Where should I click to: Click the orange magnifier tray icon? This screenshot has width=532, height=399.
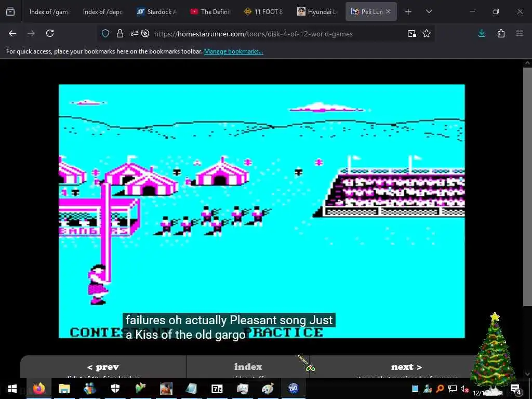click(440, 389)
